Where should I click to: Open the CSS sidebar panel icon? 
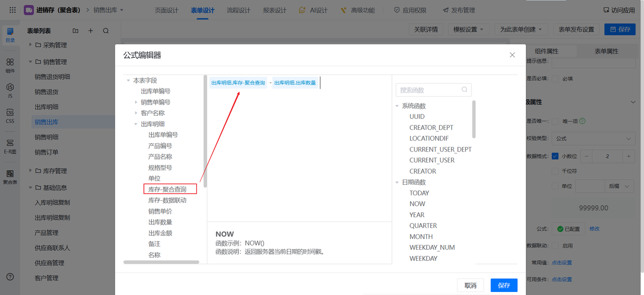pos(10,116)
